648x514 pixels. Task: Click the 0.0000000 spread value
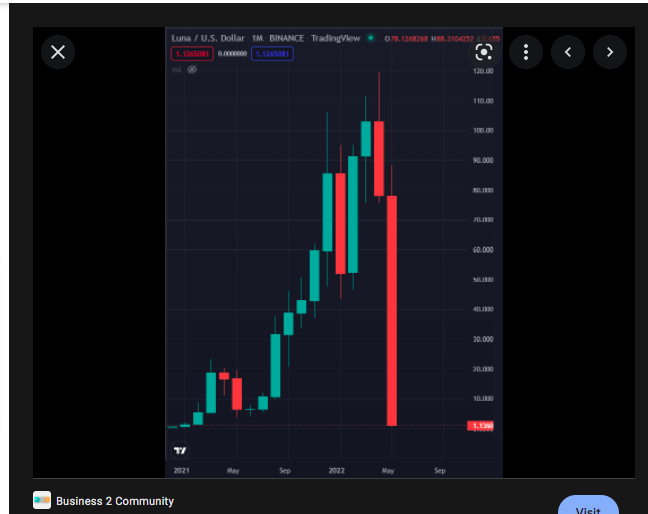pyautogui.click(x=232, y=54)
